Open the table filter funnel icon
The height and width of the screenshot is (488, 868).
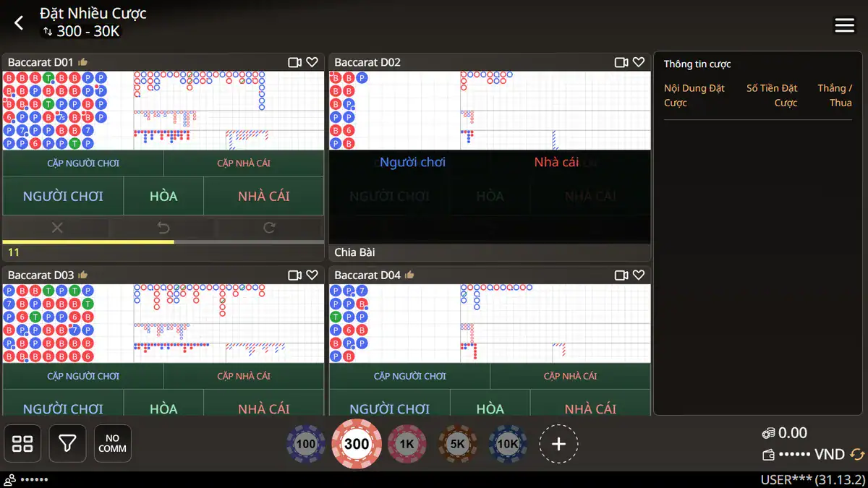point(68,443)
